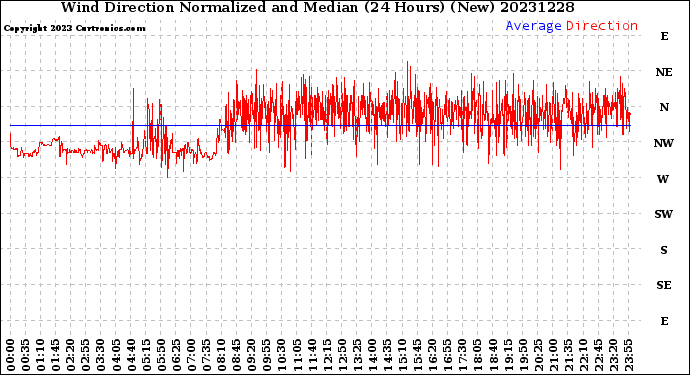The width and height of the screenshot is (690, 375).
Task: Click the 07:35 time label
Action: click(x=206, y=355)
